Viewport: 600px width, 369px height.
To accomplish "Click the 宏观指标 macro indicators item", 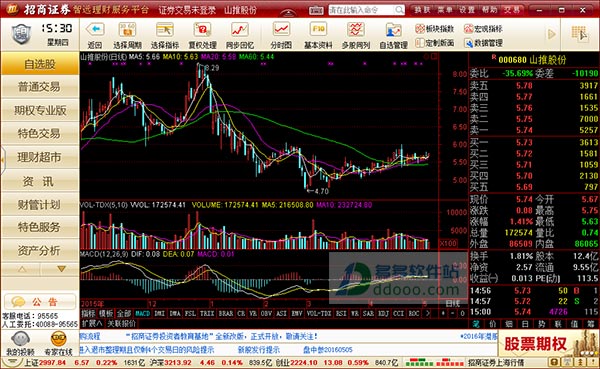I will coord(483,29).
